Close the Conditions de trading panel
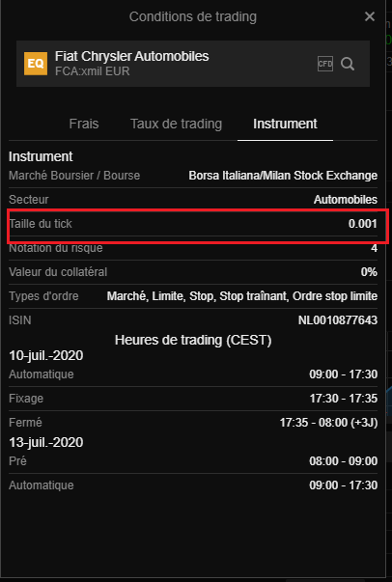This screenshot has height=582, width=392. pyautogui.click(x=370, y=16)
